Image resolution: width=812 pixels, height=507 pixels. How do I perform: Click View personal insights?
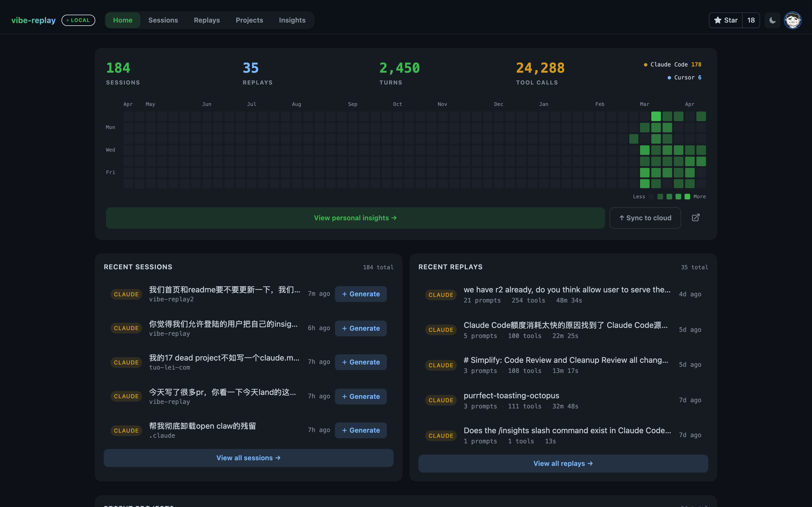click(x=355, y=218)
